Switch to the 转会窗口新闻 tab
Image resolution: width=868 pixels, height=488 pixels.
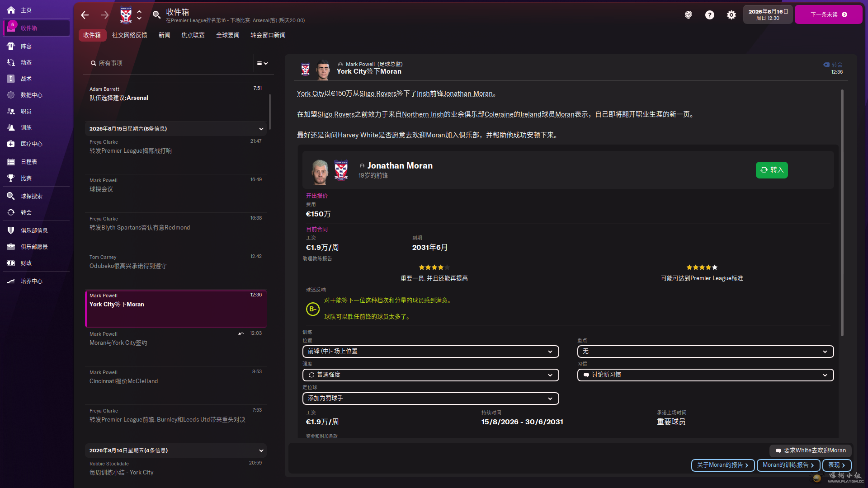click(x=268, y=35)
